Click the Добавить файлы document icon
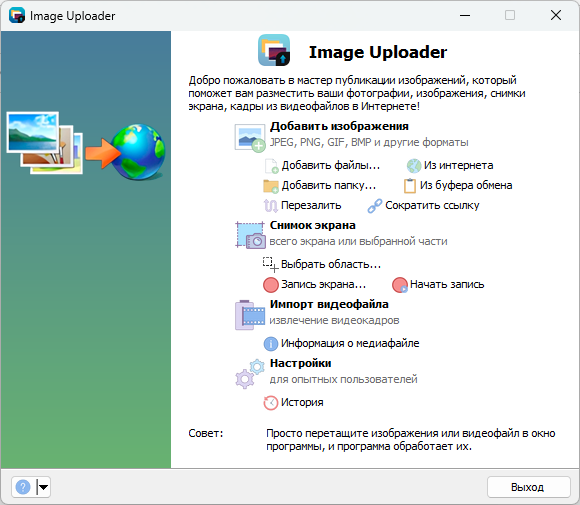 [271, 166]
